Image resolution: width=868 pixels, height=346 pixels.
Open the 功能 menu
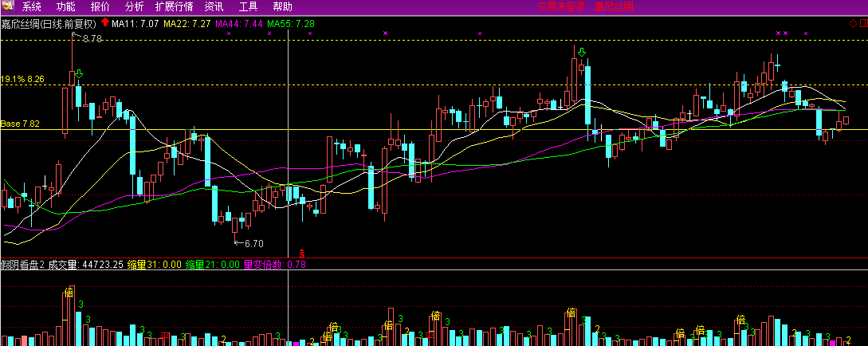coord(66,6)
